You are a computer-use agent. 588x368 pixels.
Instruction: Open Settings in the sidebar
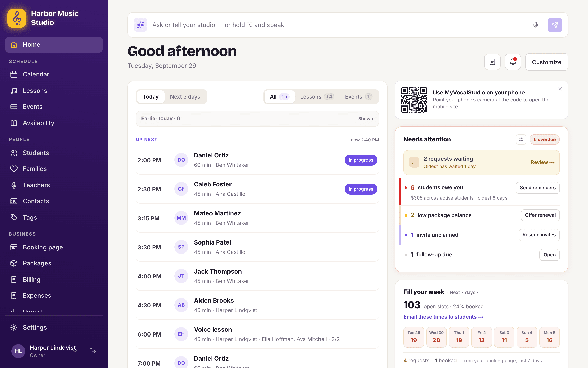[x=54, y=327]
